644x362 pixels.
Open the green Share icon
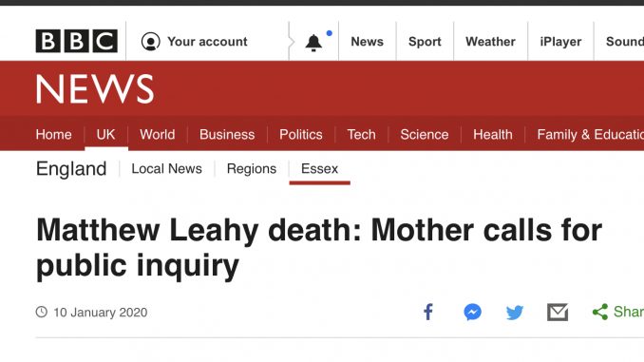600,313
